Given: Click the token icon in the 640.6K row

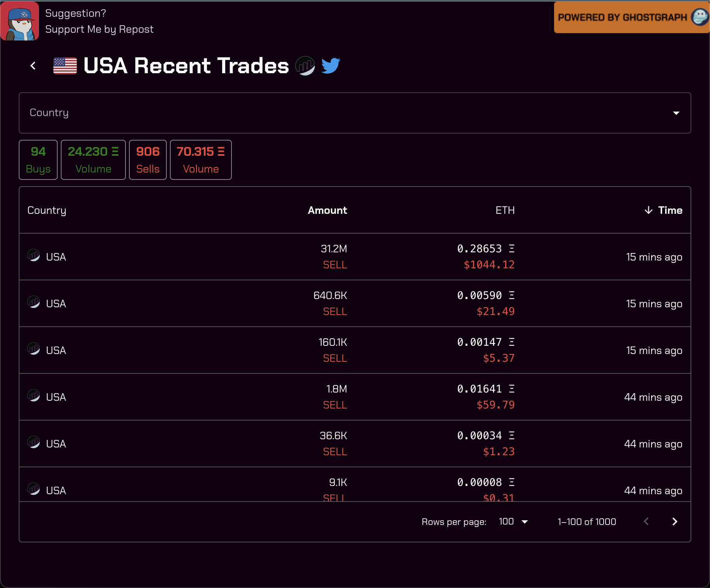Looking at the screenshot, I should (x=34, y=302).
